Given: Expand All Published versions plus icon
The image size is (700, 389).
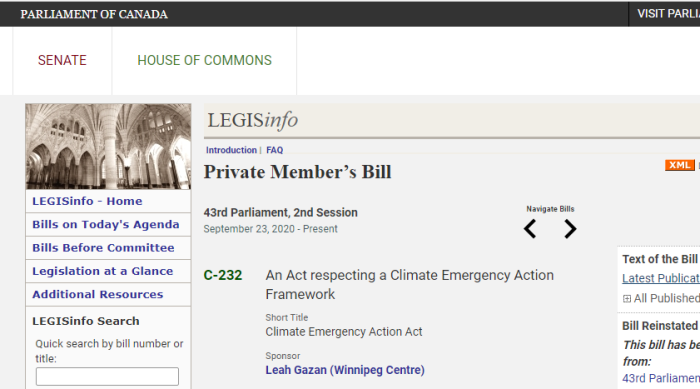Looking at the screenshot, I should pyautogui.click(x=627, y=299).
